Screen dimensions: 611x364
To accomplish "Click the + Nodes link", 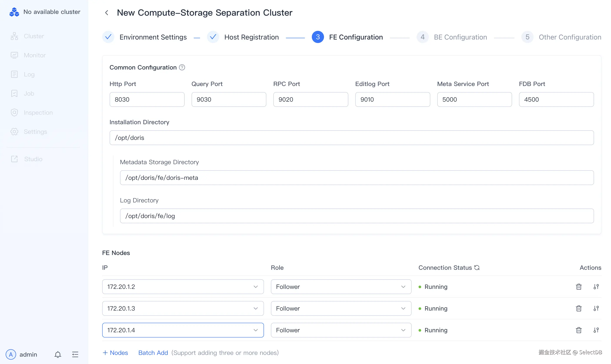I will [115, 353].
